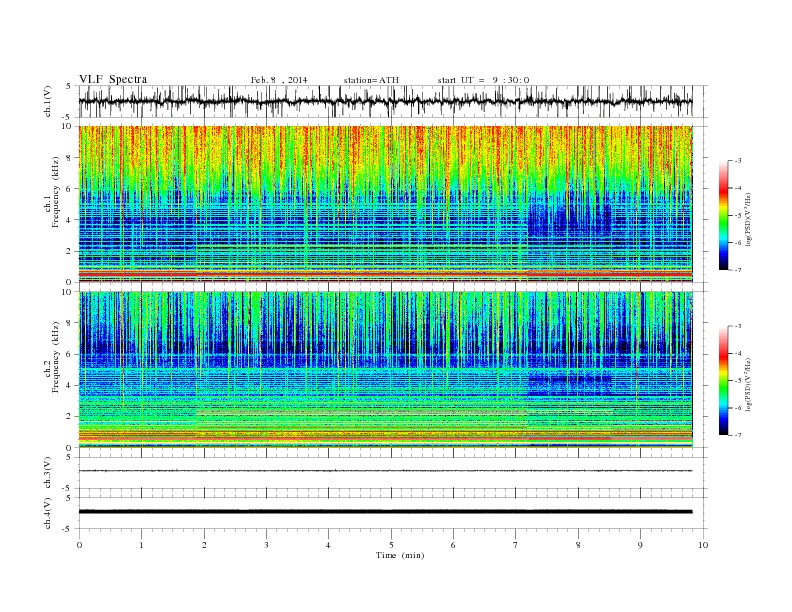Click the "ch.1(V)" waveform axis label
Screen dimensions: 792x612
tap(48, 101)
